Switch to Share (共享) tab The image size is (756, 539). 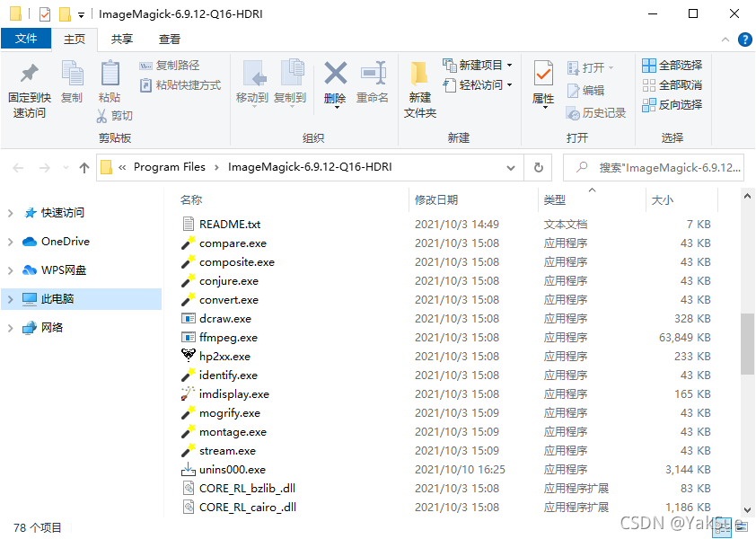click(121, 40)
